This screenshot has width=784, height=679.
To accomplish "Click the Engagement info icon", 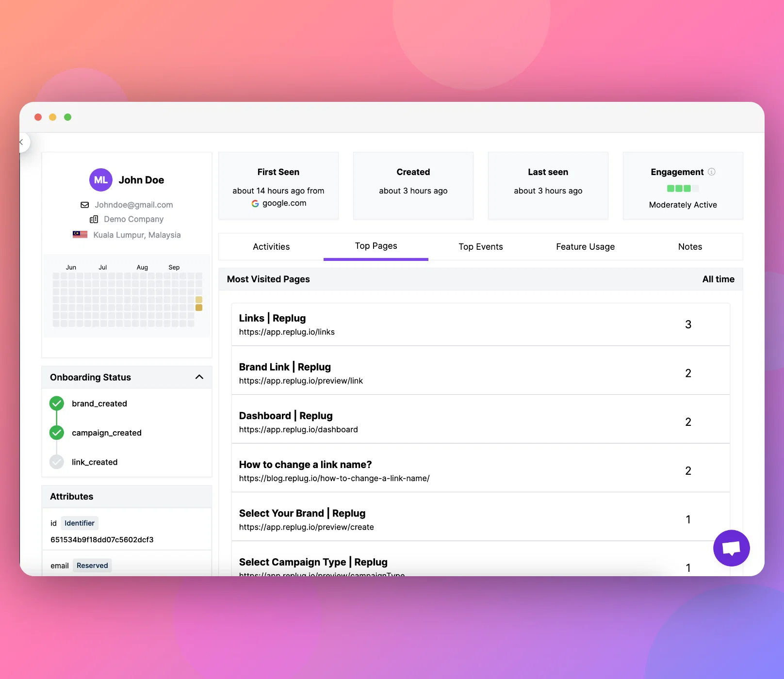I will coord(712,172).
